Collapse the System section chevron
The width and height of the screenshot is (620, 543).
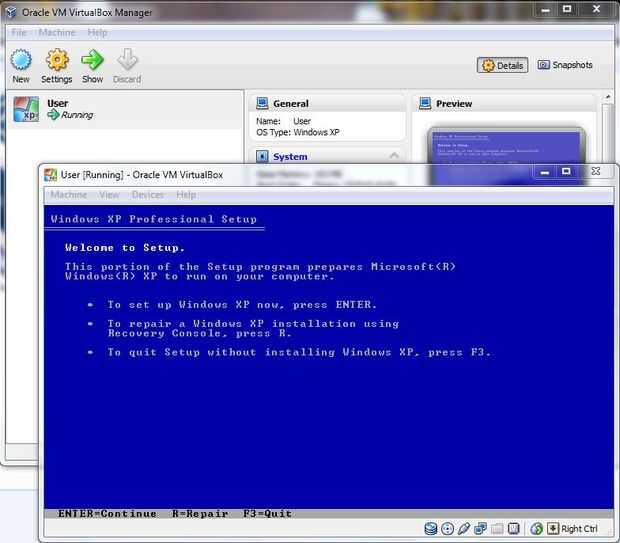pos(394,155)
